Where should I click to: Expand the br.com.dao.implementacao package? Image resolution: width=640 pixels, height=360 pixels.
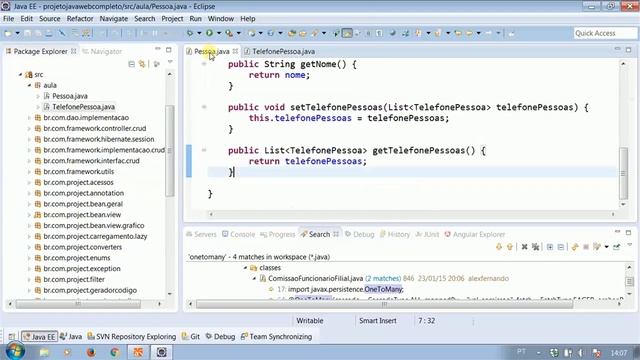[29, 118]
